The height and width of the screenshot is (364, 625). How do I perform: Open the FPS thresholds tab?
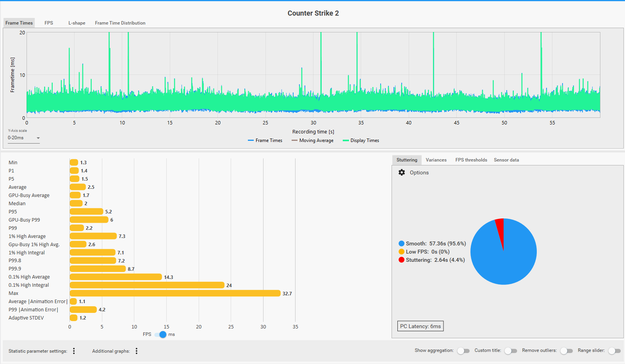pyautogui.click(x=471, y=160)
